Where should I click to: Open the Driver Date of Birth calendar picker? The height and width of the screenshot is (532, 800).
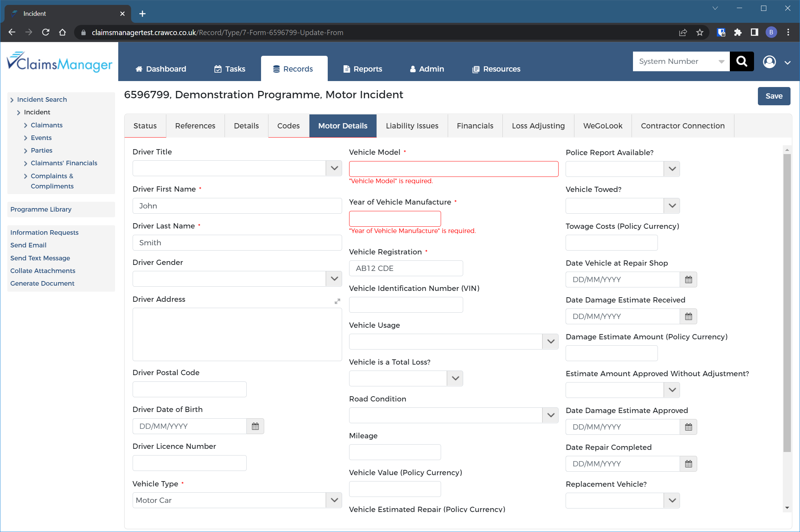[255, 426]
